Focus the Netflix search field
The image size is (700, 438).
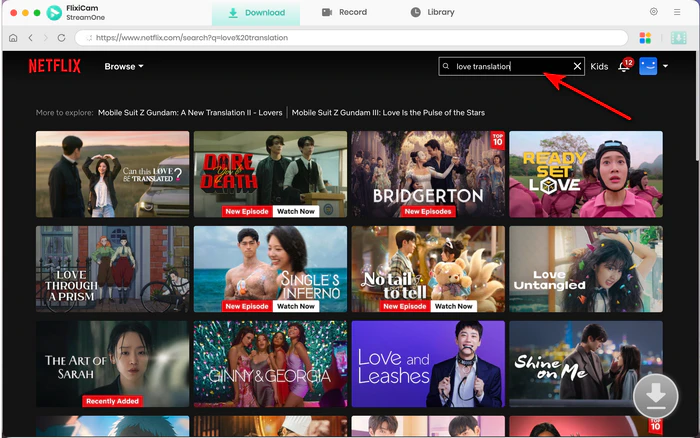click(x=511, y=67)
